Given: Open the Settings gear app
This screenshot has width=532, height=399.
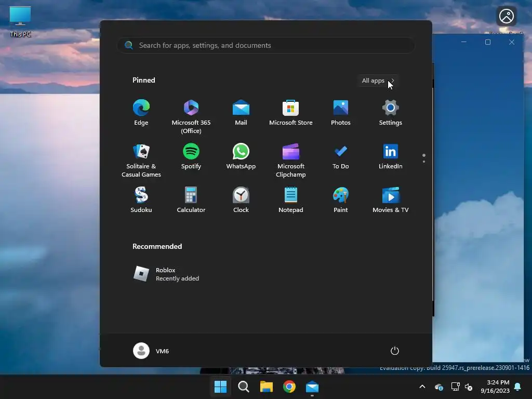Looking at the screenshot, I should [x=391, y=113].
